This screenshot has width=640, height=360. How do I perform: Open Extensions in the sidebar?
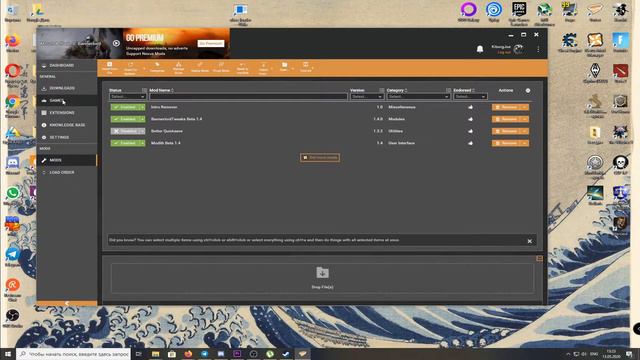67,113
